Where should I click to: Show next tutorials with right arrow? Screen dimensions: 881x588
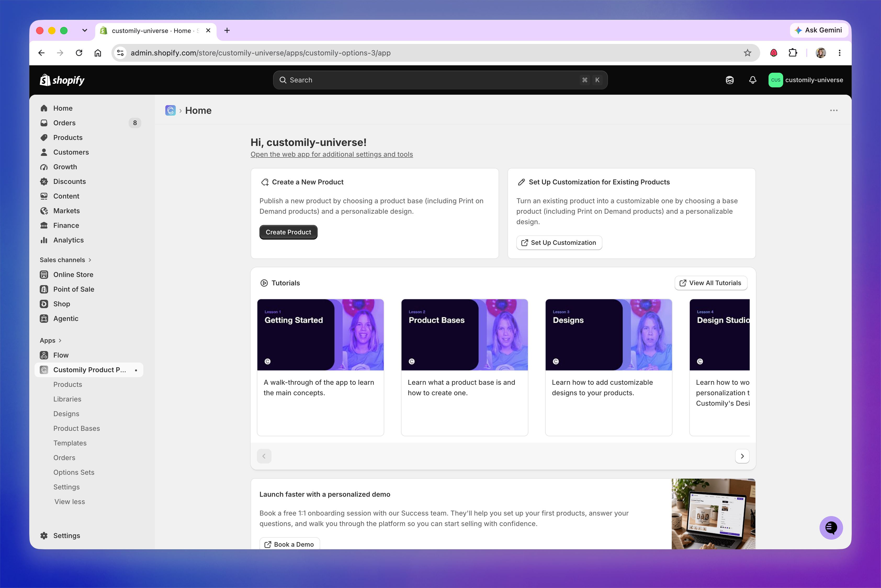742,456
